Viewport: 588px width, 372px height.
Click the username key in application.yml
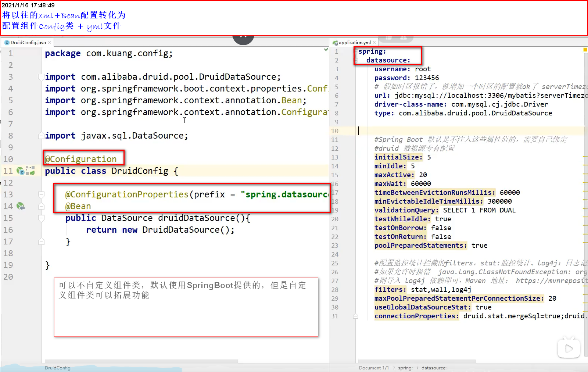392,69
